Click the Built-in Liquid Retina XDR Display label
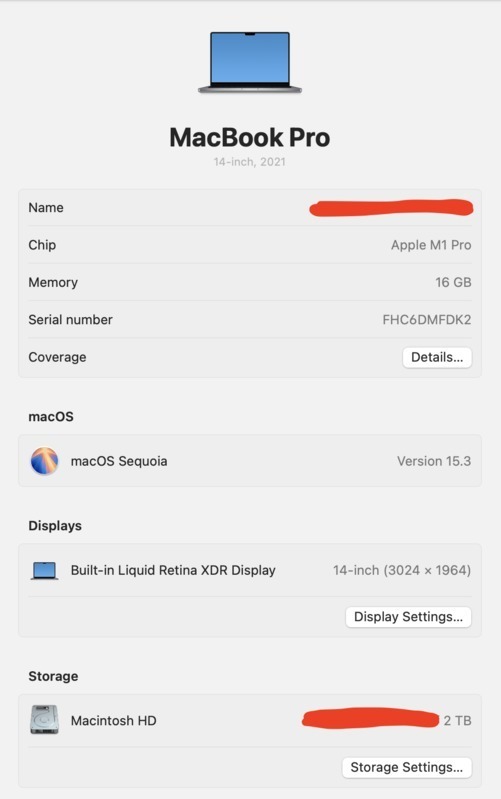 pyautogui.click(x=173, y=570)
